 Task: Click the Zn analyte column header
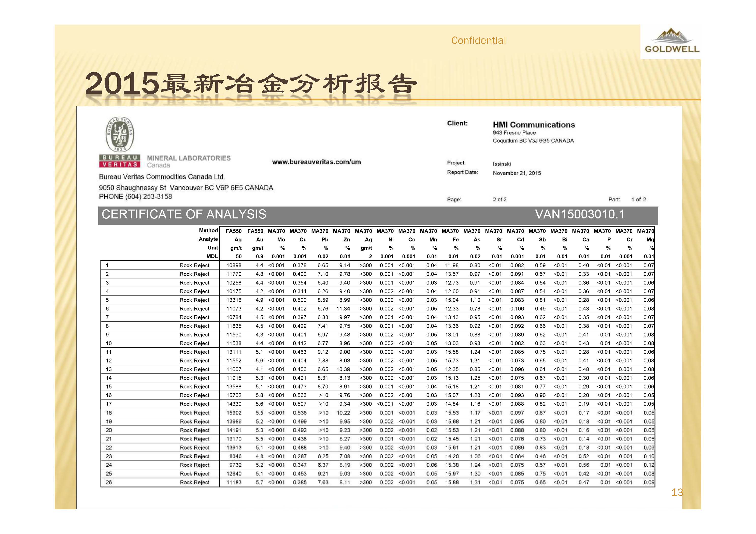[347, 240]
